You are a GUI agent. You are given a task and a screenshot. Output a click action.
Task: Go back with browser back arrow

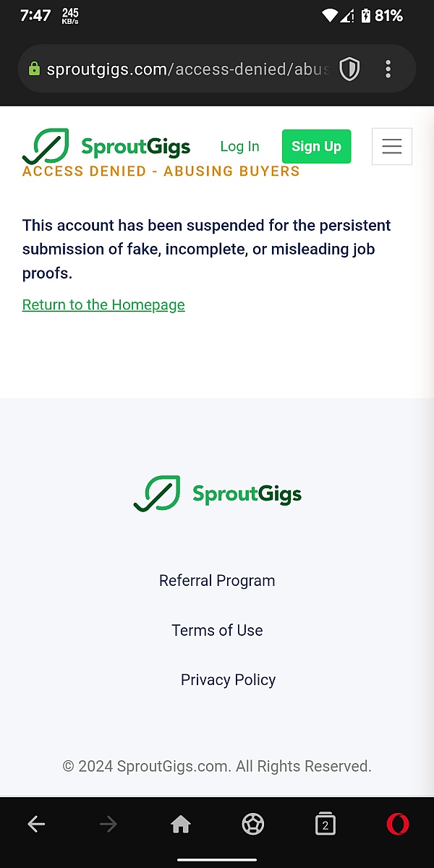tap(36, 824)
